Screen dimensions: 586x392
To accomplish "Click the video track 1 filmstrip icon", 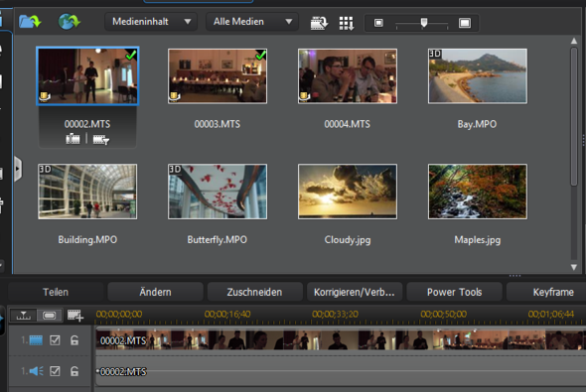I will click(36, 340).
